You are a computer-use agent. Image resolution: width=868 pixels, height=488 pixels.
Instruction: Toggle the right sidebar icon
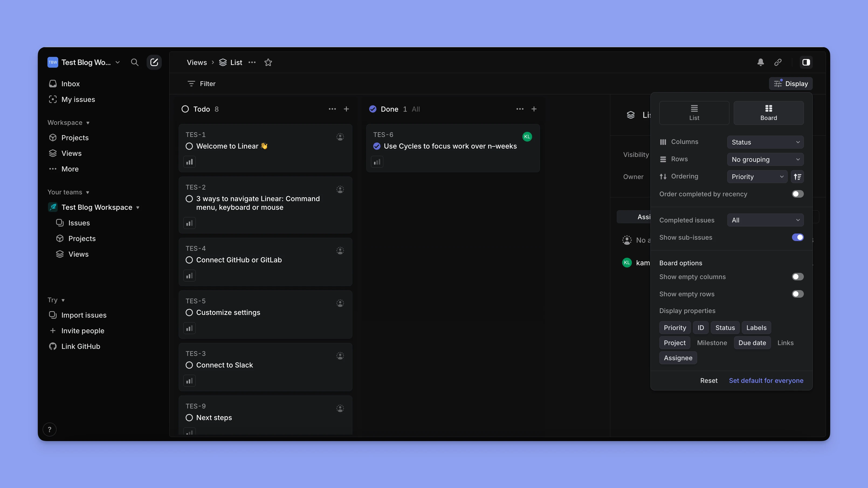pos(806,62)
